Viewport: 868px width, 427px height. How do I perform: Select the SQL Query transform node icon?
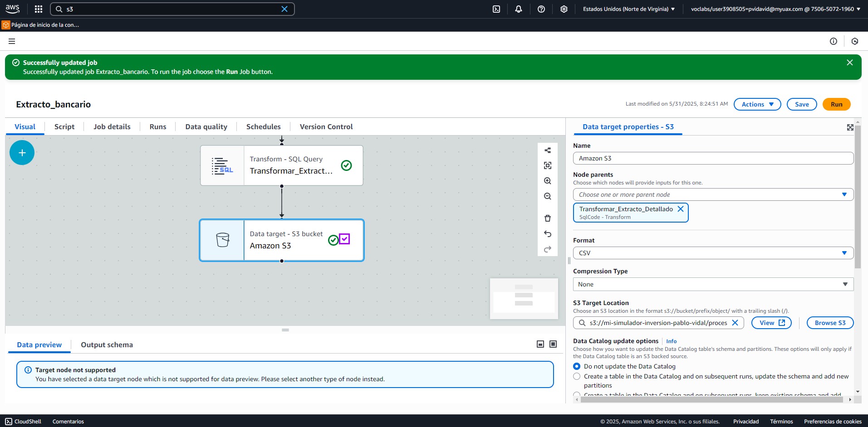222,165
